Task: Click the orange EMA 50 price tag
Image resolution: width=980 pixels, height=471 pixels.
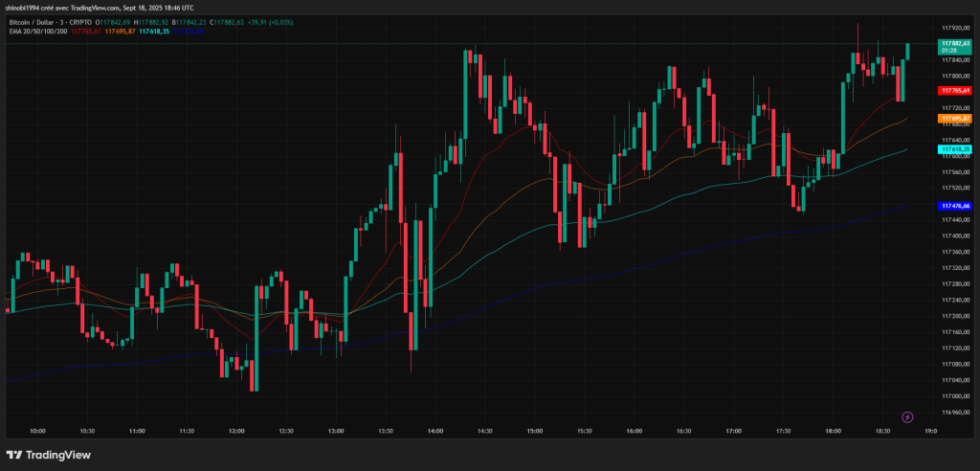Action: [954, 118]
